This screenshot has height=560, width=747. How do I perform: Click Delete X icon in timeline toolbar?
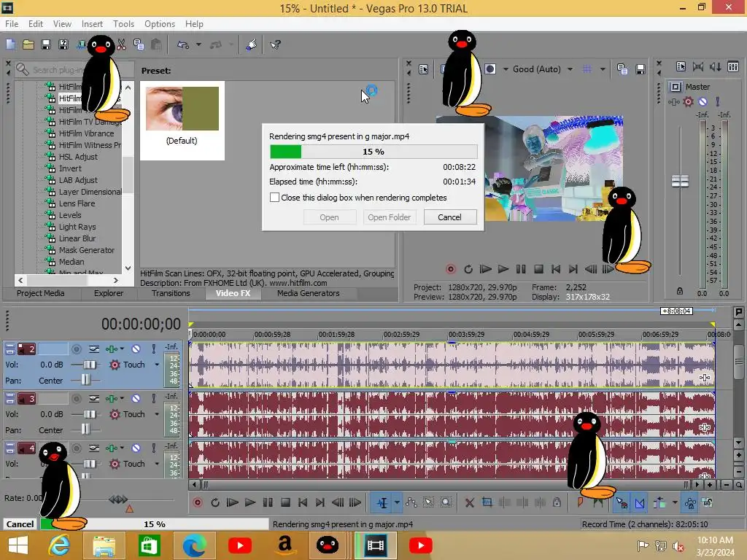469,502
